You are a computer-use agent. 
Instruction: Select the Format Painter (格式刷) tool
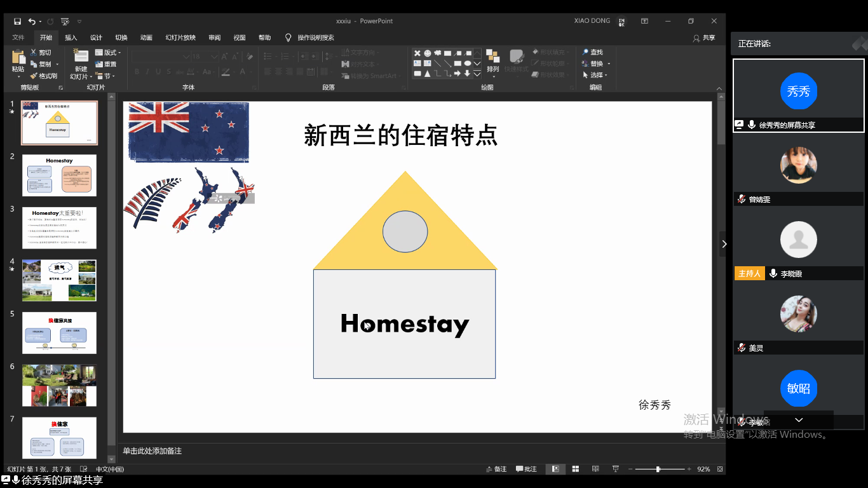[43, 76]
